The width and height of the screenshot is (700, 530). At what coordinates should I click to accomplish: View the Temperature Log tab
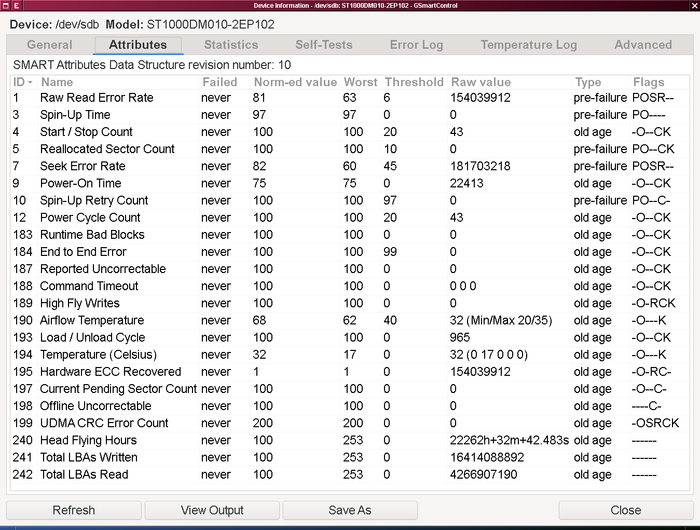528,45
